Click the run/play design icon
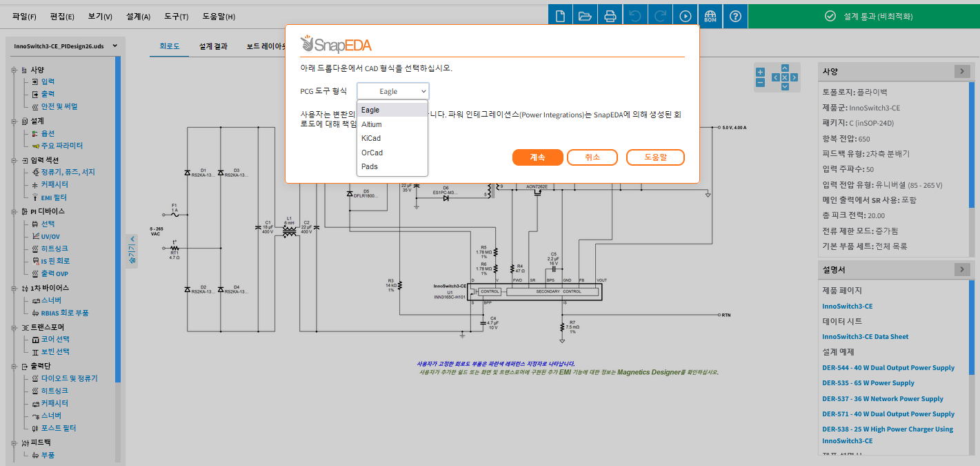 [685, 17]
